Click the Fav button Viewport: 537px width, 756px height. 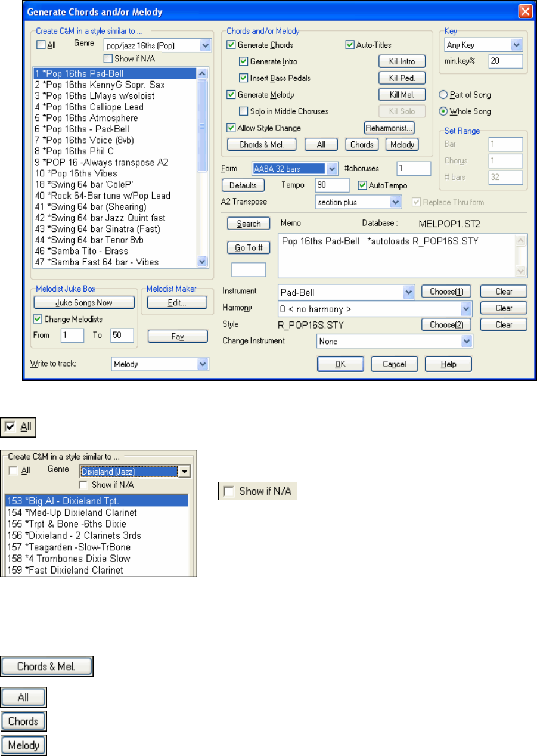point(177,336)
